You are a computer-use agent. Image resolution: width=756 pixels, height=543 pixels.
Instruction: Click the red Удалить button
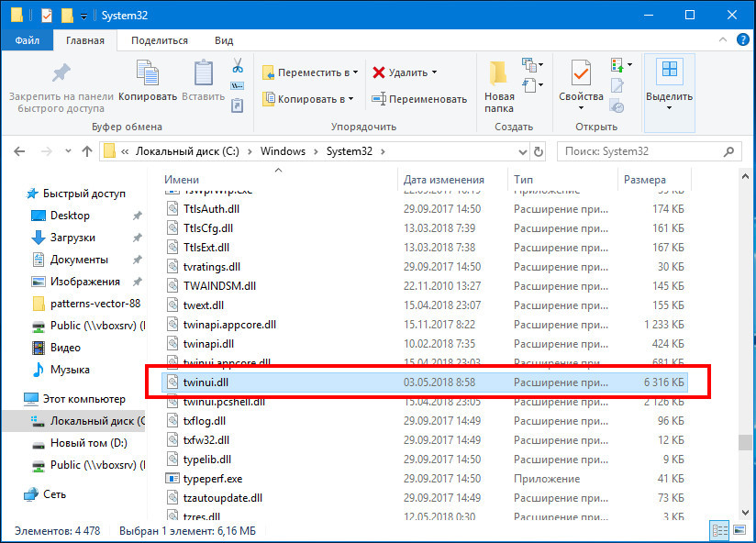point(400,72)
